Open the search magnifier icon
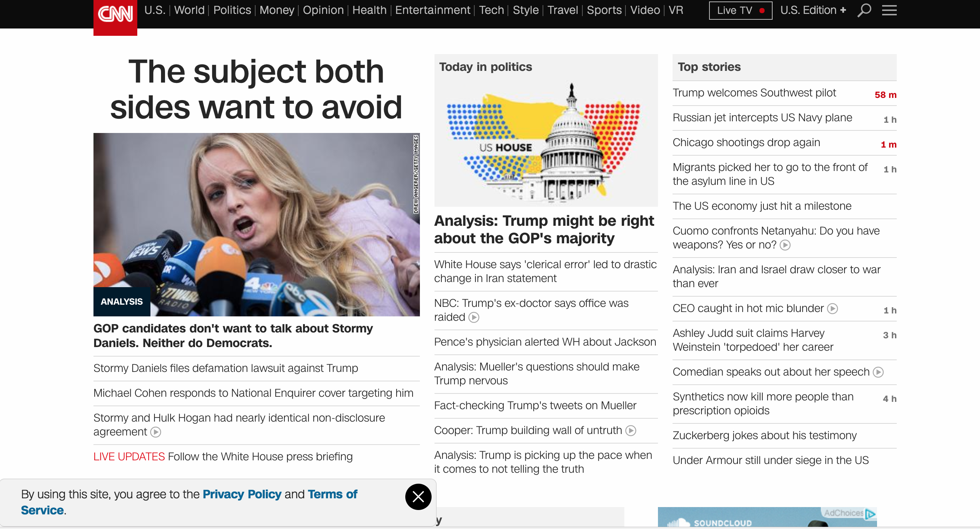This screenshot has width=980, height=529. coord(864,10)
